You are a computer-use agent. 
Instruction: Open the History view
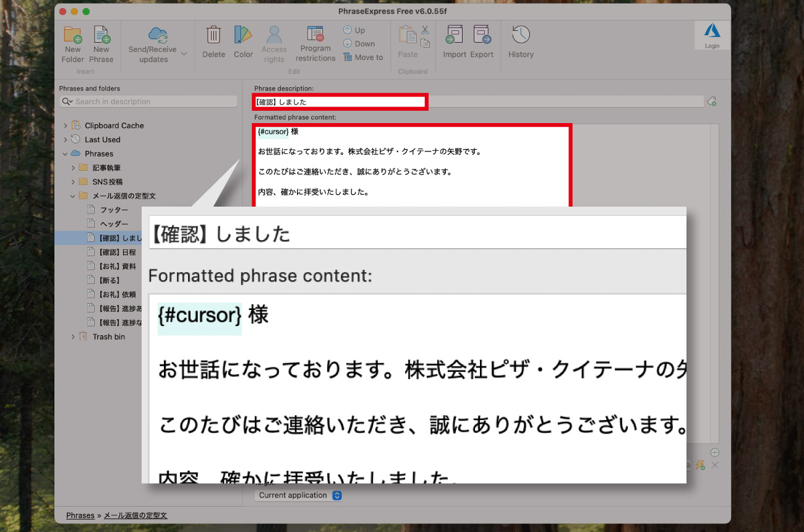(521, 42)
